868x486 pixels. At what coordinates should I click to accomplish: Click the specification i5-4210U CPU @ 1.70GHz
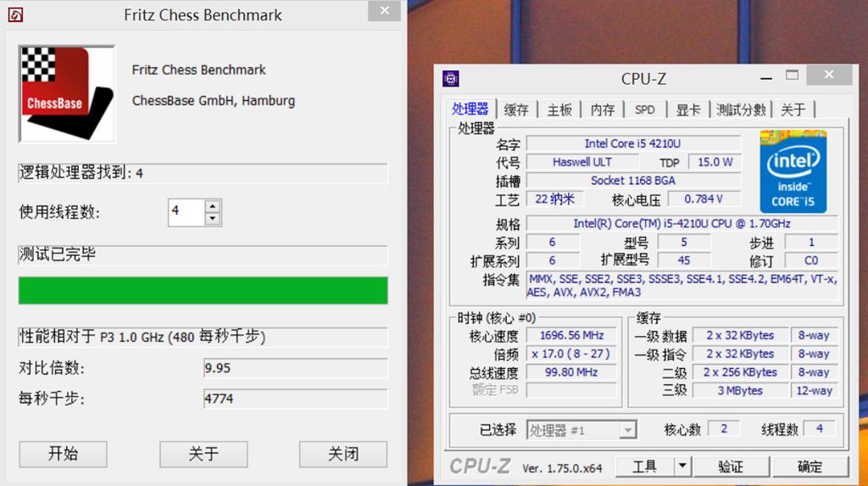coord(682,223)
